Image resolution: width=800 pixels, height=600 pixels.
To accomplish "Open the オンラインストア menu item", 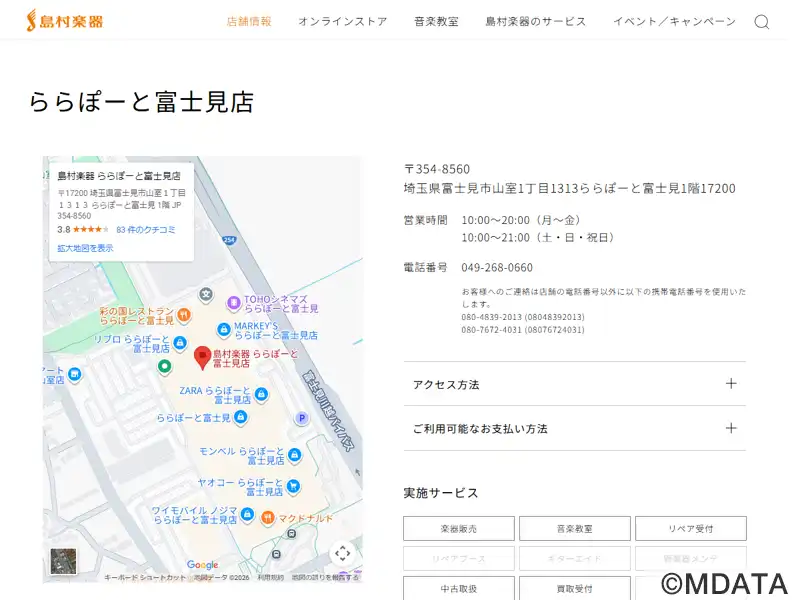I will (x=342, y=21).
